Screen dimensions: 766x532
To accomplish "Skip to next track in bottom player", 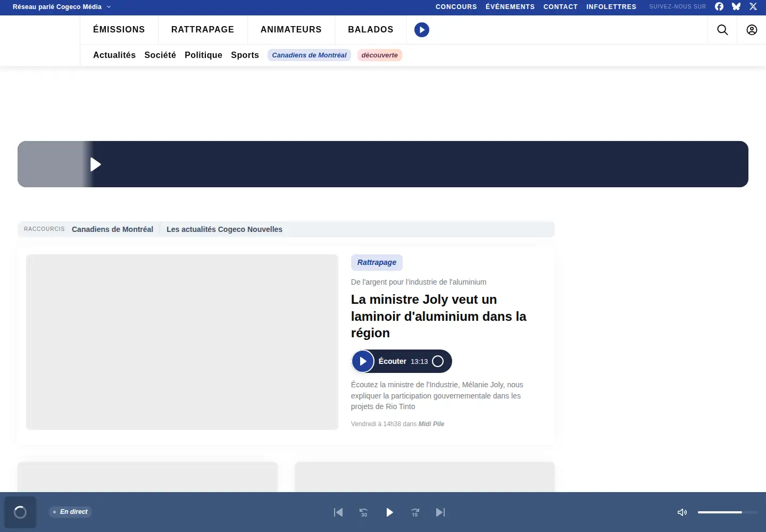I will 440,512.
